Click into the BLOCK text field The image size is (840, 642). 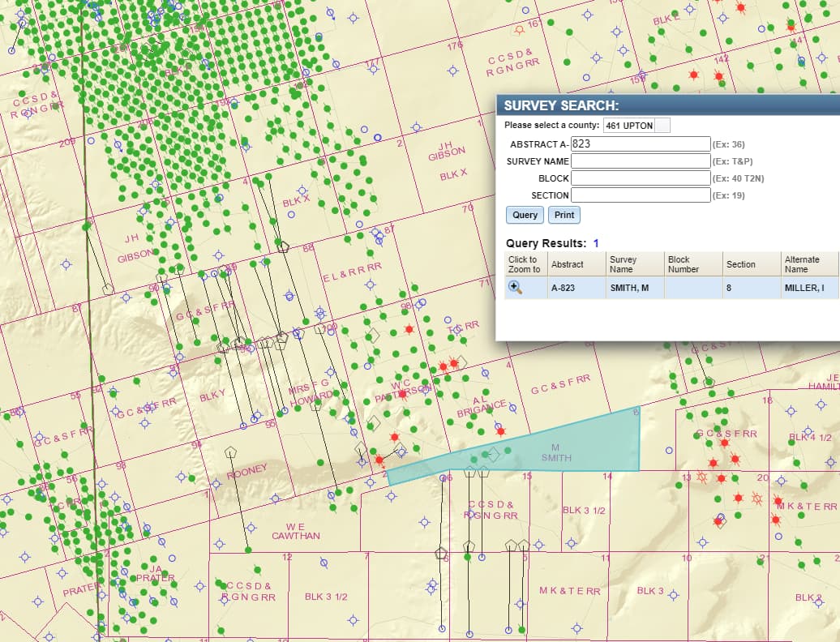tap(641, 178)
